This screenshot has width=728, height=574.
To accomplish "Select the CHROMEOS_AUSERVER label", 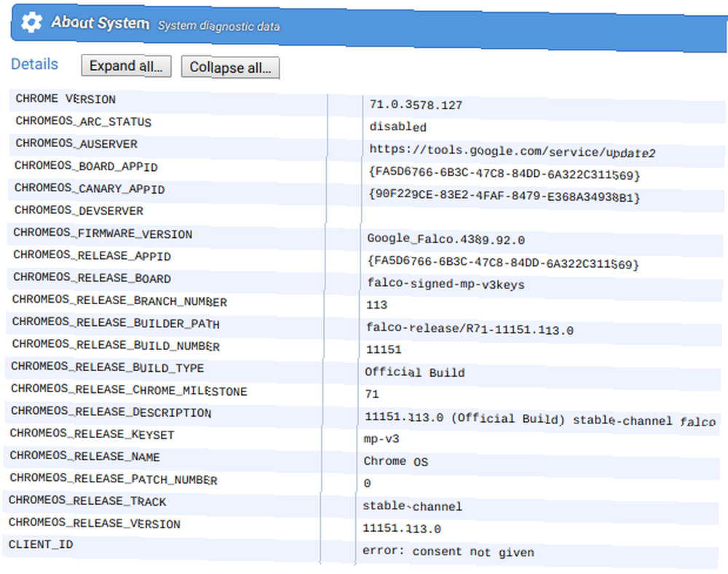I will click(x=76, y=143).
